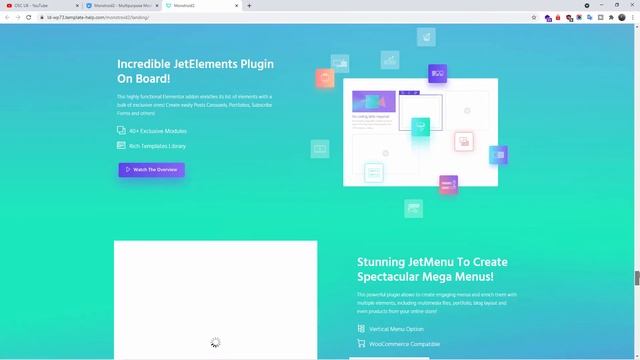The image size is (640, 360).
Task: Open a new browser tab
Action: click(249, 6)
